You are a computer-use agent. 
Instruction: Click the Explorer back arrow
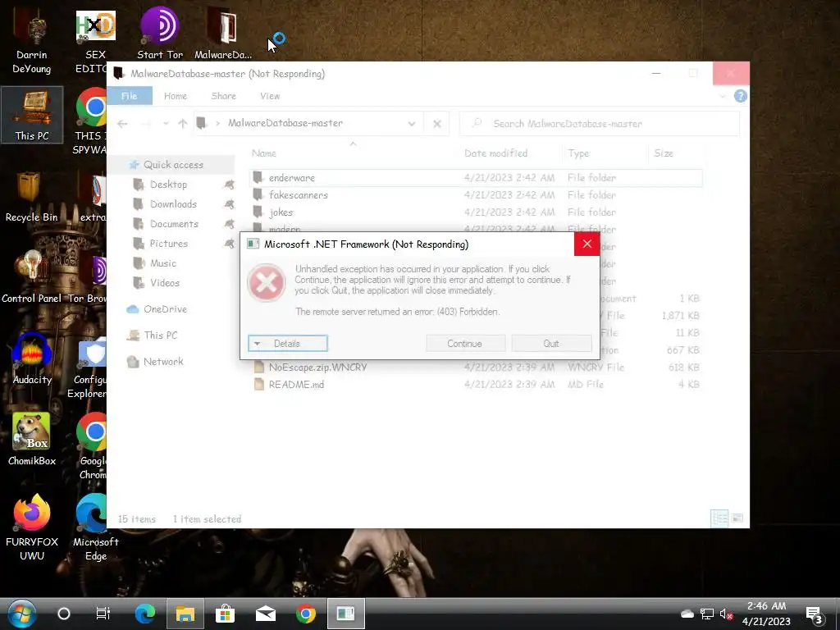(123, 124)
